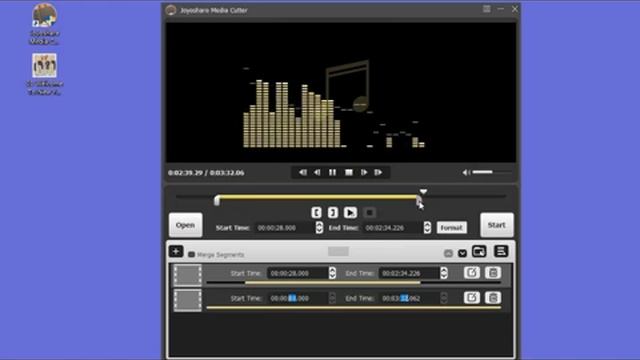Adjust the main Start Time stepper

(x=319, y=228)
